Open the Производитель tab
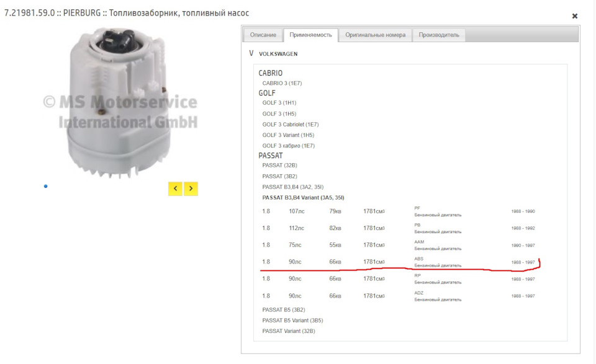The image size is (596, 364). (x=439, y=35)
